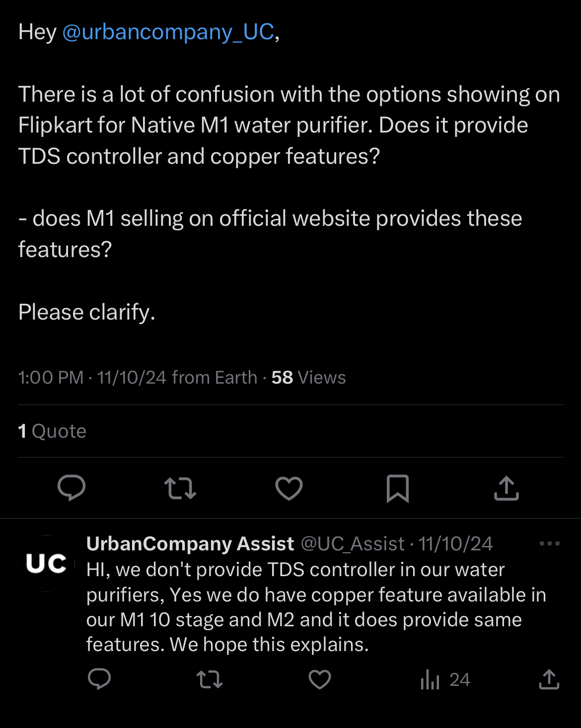Viewport: 581px width, 728px height.
Task: Reply to the main tweet
Action: [72, 488]
